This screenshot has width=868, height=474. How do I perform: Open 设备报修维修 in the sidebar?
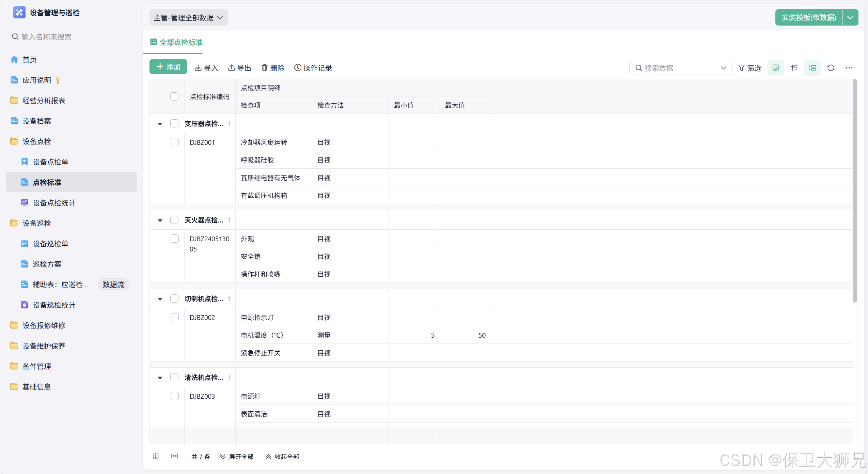[x=72, y=325]
